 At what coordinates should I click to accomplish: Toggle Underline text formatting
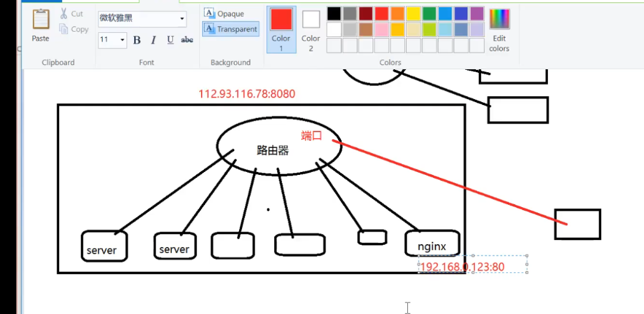pyautogui.click(x=171, y=40)
